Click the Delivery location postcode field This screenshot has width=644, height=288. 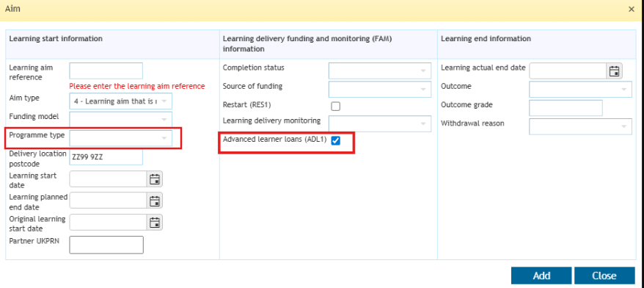tap(106, 156)
